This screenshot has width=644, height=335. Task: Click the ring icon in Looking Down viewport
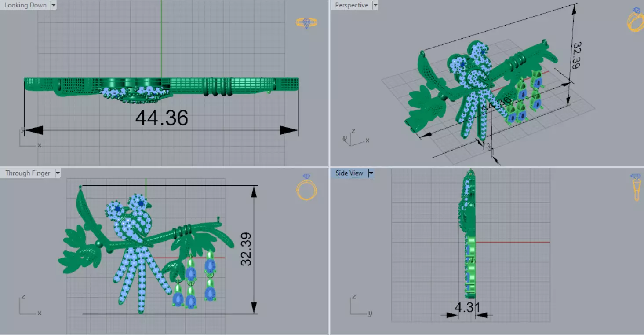pyautogui.click(x=306, y=22)
